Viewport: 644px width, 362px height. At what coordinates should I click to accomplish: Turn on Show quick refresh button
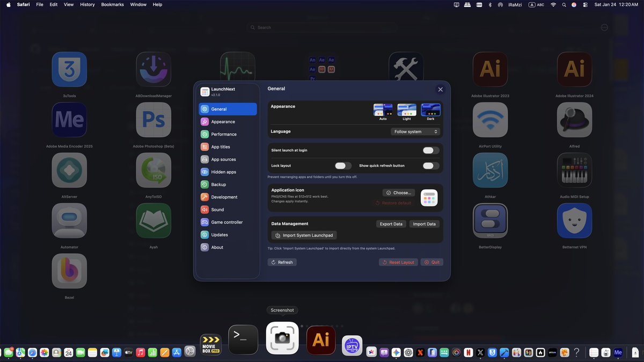tap(431, 166)
